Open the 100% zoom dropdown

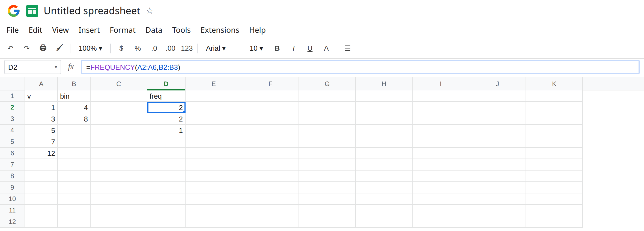(90, 48)
